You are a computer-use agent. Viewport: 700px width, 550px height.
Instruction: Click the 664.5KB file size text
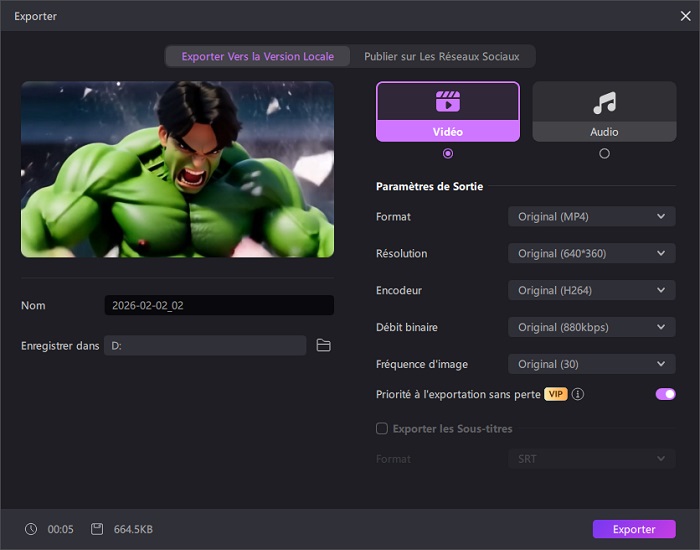[133, 529]
